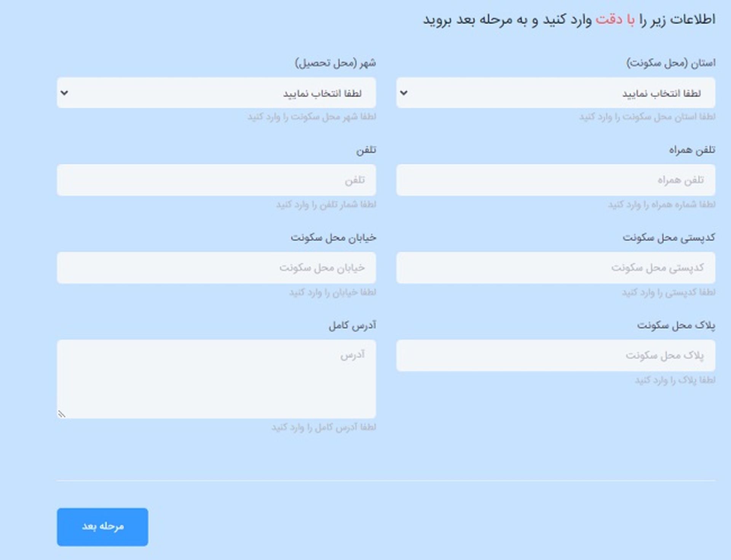Open the استان (محل سکونت) dropdown
This screenshot has width=731, height=560.
pos(556,92)
